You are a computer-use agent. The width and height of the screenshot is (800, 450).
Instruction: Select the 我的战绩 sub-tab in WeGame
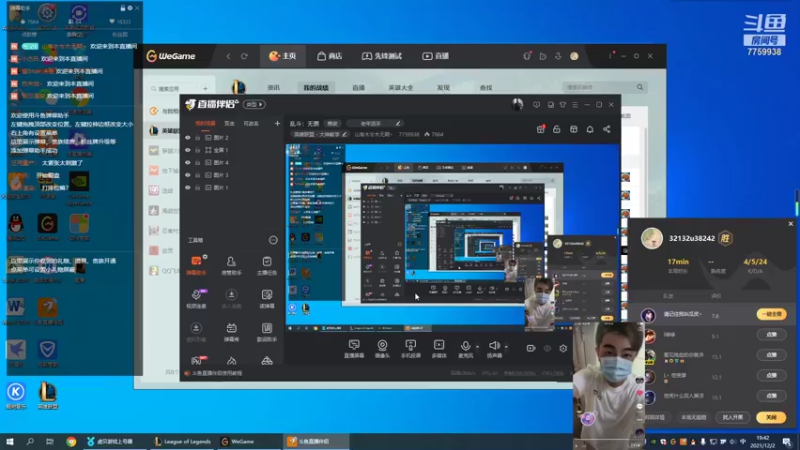tap(316, 88)
